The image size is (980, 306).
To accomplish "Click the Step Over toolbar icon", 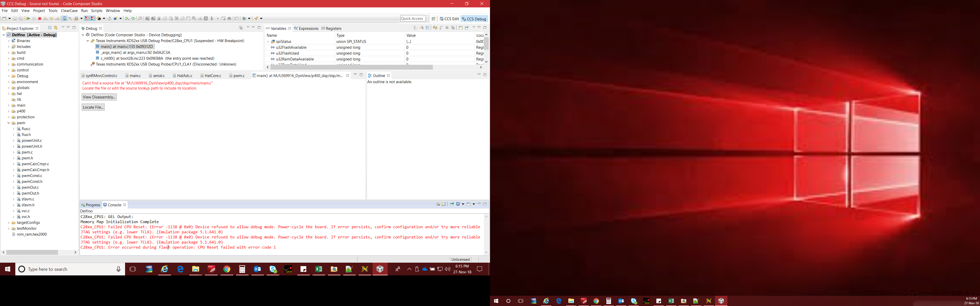I will (x=51, y=19).
